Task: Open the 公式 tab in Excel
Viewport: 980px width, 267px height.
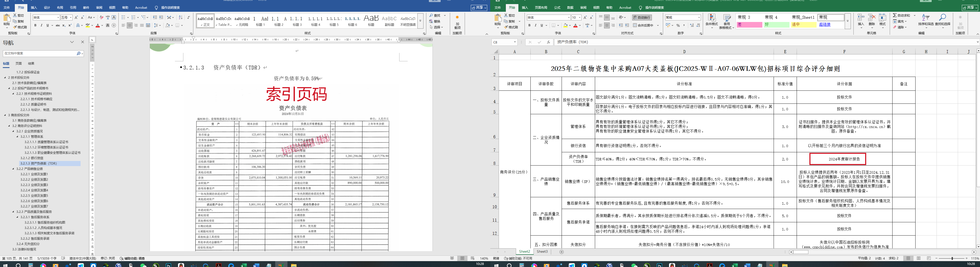Action: 557,8
